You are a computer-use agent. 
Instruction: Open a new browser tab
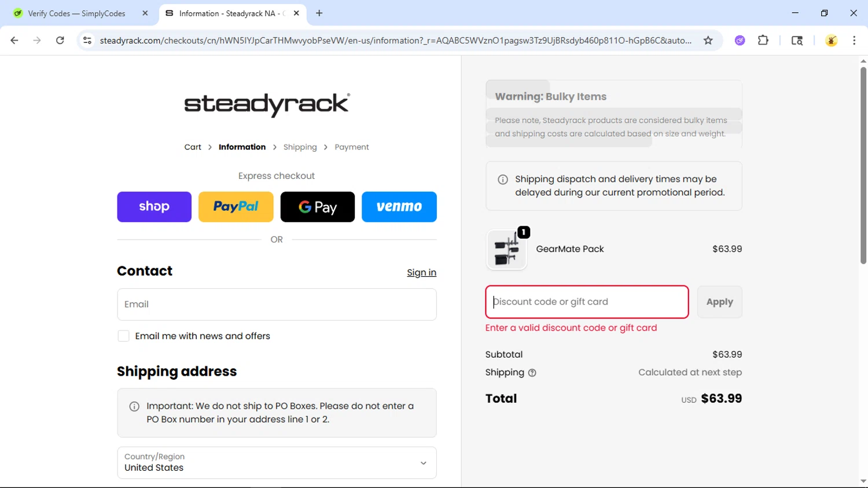[319, 13]
